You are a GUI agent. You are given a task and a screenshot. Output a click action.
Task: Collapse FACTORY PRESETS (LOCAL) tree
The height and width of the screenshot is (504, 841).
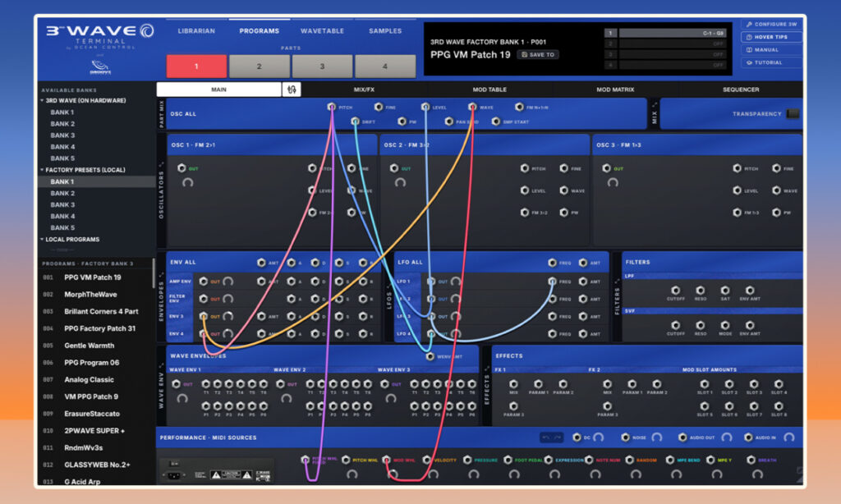click(x=42, y=169)
